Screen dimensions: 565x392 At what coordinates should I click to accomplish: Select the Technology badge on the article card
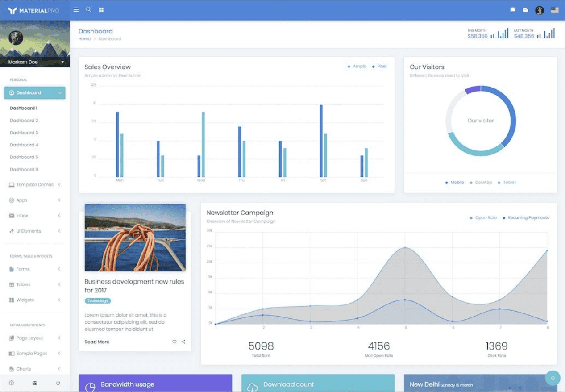[98, 300]
